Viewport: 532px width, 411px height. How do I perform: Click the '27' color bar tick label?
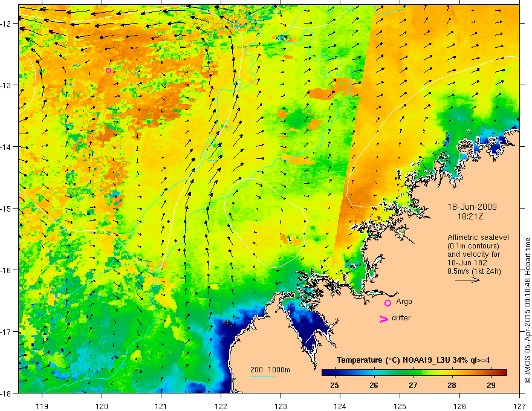click(412, 386)
